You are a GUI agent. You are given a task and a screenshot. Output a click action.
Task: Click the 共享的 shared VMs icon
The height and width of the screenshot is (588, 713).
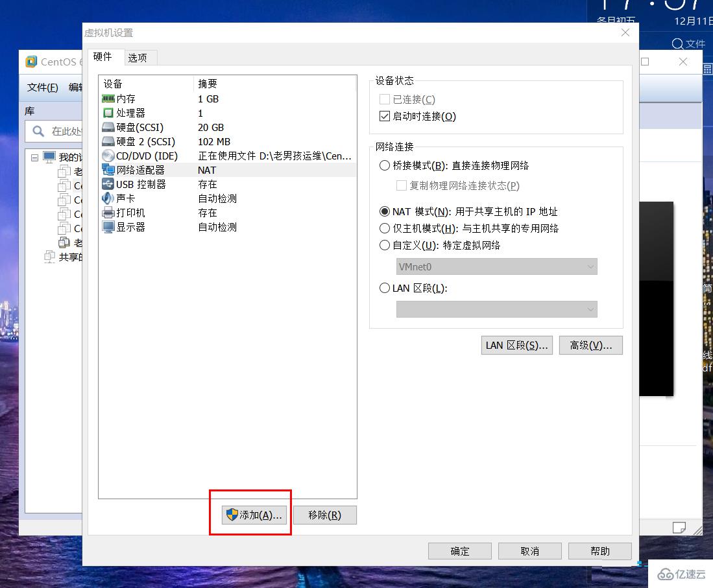pos(49,257)
